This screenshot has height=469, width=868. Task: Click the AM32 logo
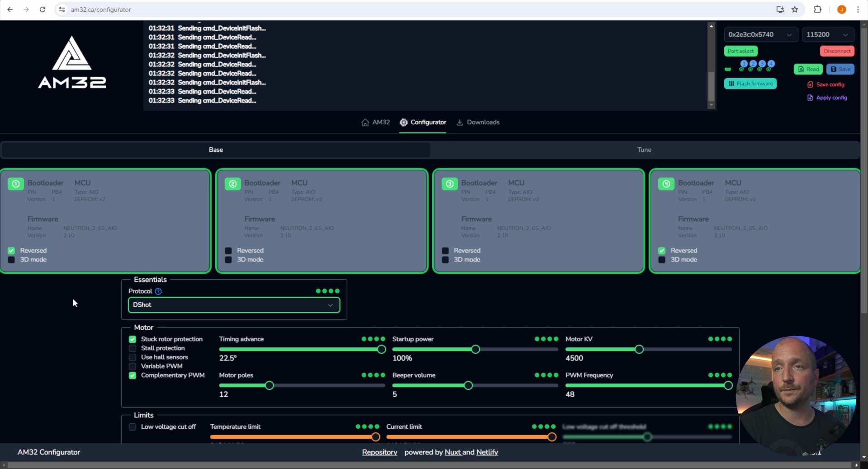pyautogui.click(x=72, y=63)
